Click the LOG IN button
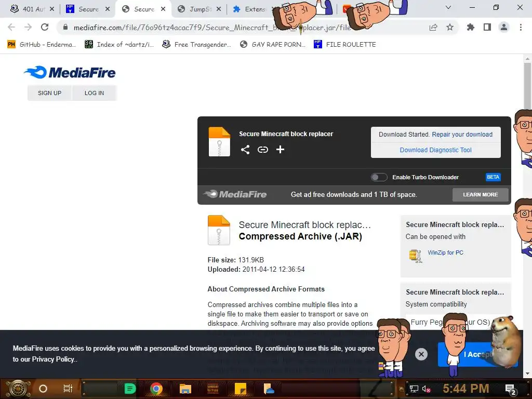Viewport: 532px width, 399px height. tap(95, 93)
